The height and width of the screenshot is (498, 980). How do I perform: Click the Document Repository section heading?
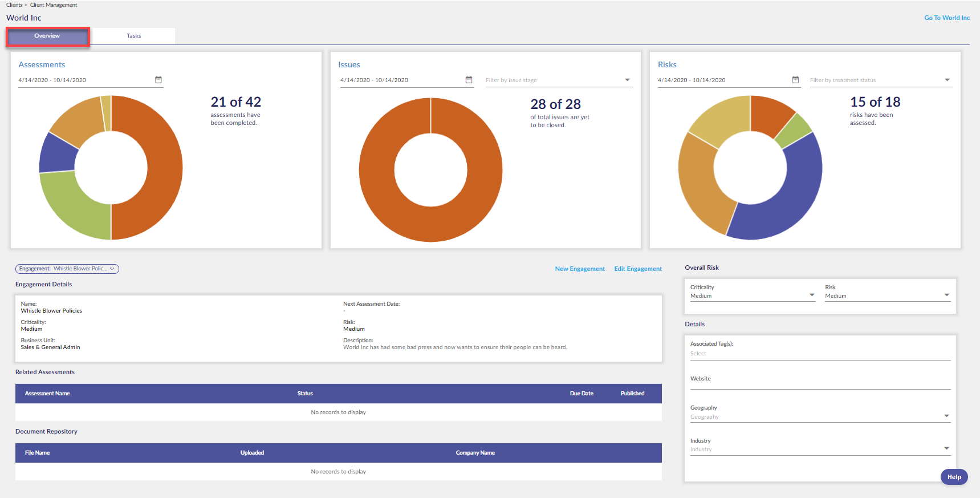click(x=46, y=431)
